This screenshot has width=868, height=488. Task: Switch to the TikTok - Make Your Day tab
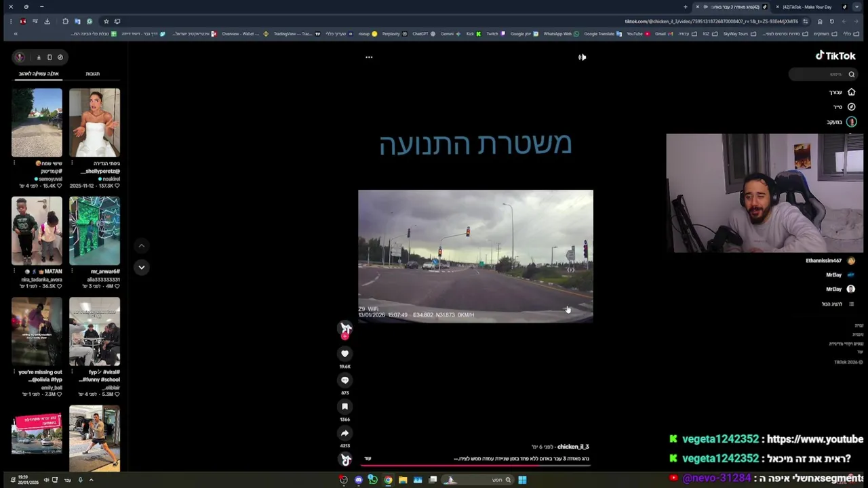pyautogui.click(x=810, y=7)
